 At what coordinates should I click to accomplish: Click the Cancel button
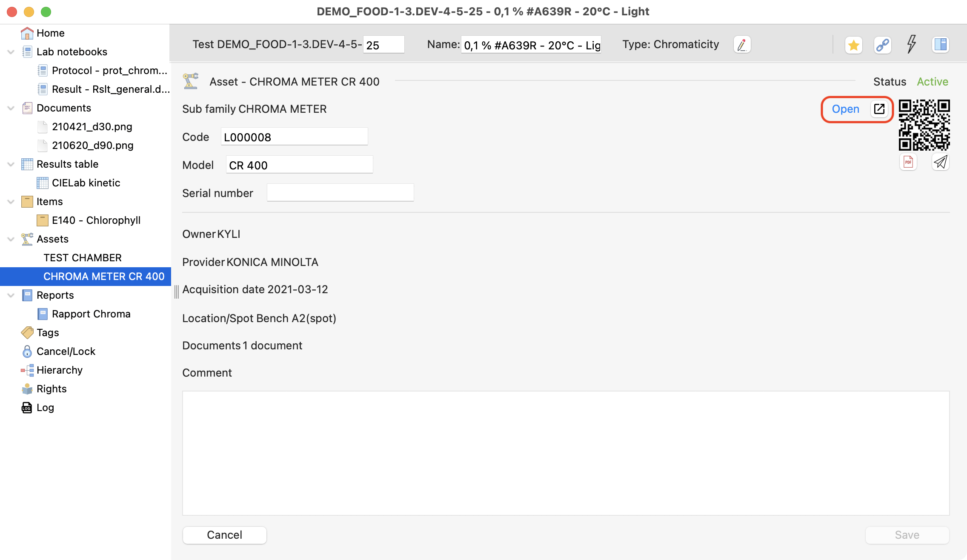tap(225, 535)
